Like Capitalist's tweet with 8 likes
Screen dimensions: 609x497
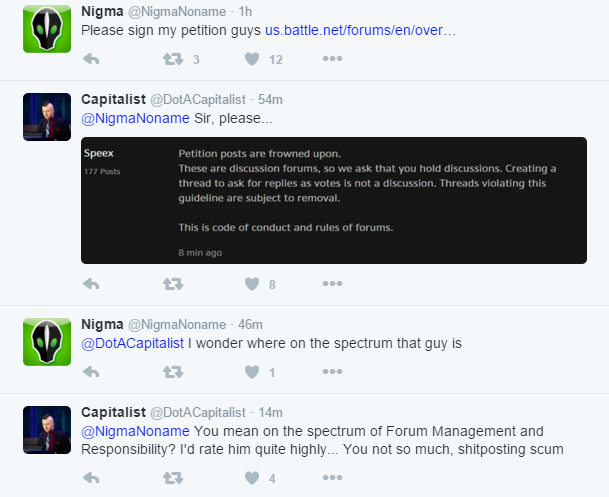click(253, 284)
